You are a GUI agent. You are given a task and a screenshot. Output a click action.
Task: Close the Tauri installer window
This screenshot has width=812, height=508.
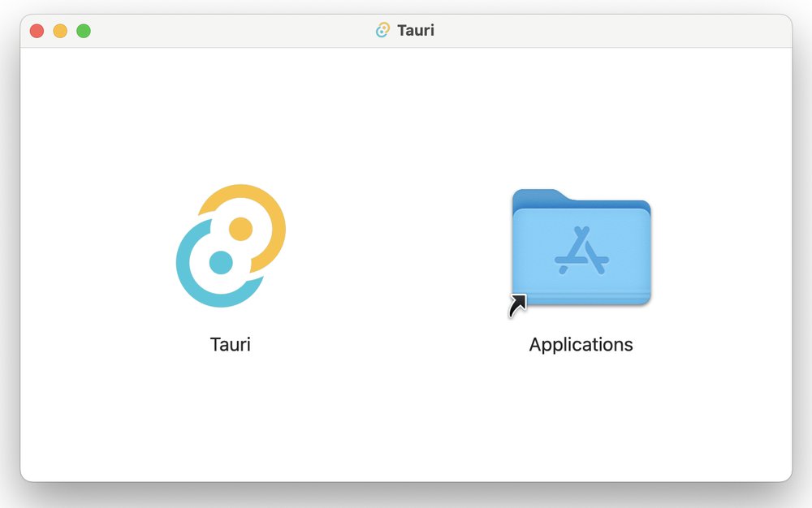[37, 31]
